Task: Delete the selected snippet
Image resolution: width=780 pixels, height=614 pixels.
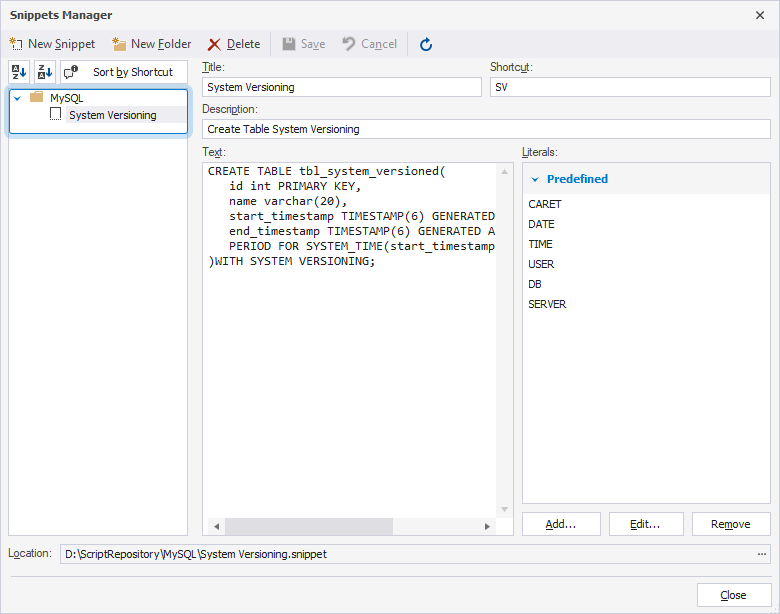Action: (x=234, y=44)
